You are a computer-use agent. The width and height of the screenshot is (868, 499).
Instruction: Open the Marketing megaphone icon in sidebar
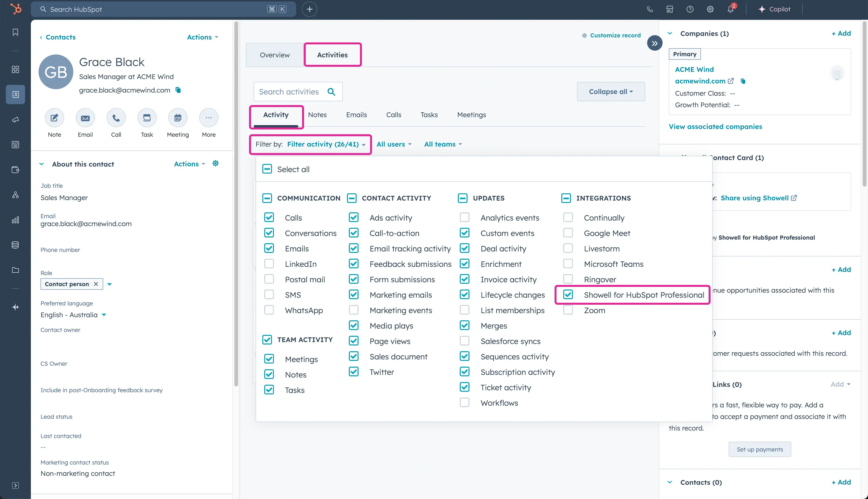15,120
